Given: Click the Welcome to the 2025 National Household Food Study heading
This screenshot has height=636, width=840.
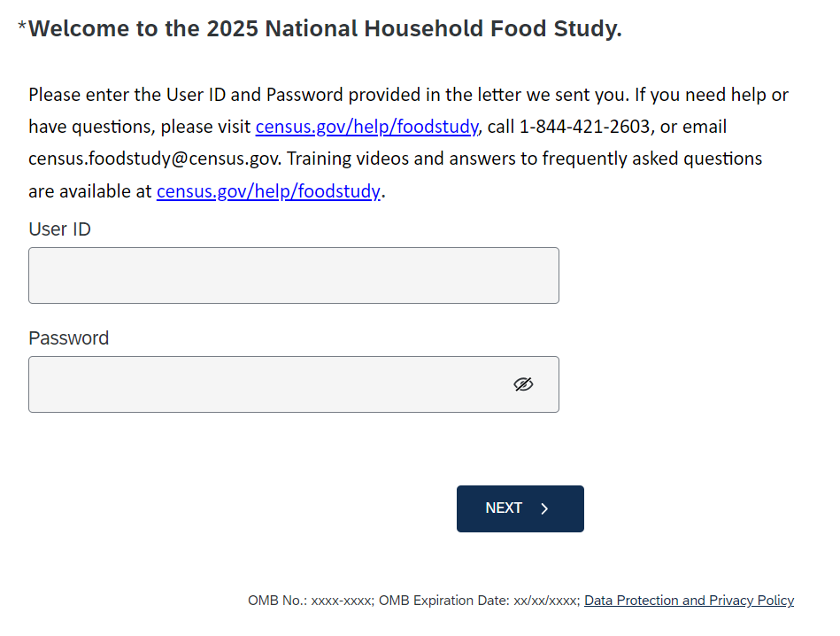Looking at the screenshot, I should point(325,29).
